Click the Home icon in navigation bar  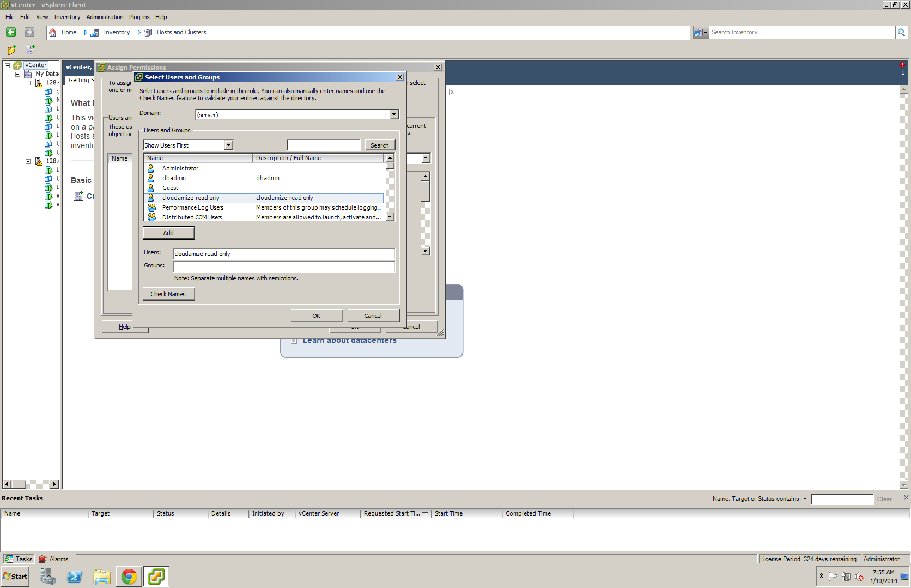pos(52,32)
